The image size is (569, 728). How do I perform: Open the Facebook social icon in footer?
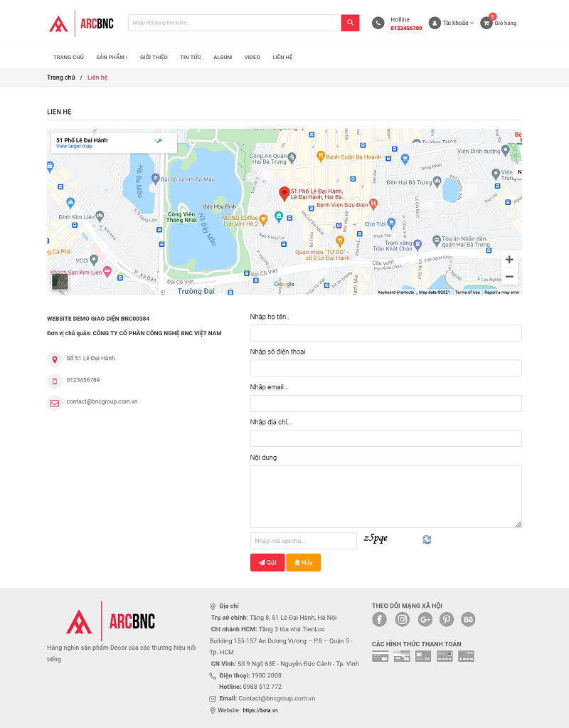[380, 619]
